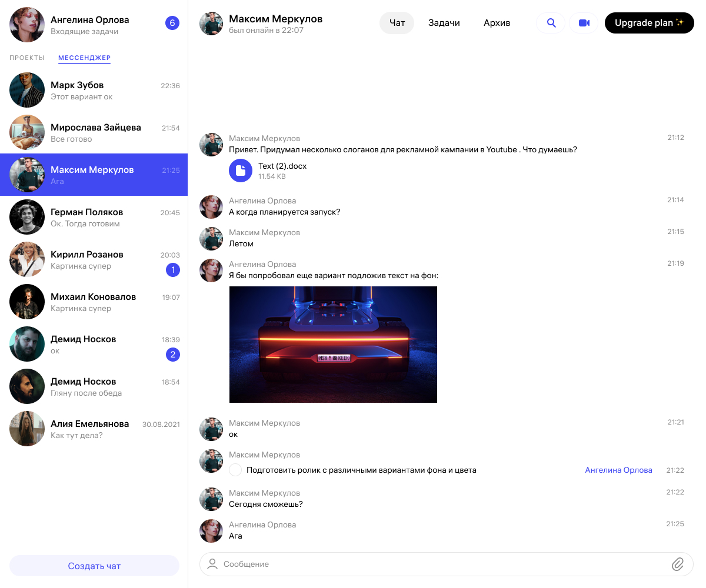Click the paperclip attachment icon
The height and width of the screenshot is (588, 706).
tap(678, 564)
